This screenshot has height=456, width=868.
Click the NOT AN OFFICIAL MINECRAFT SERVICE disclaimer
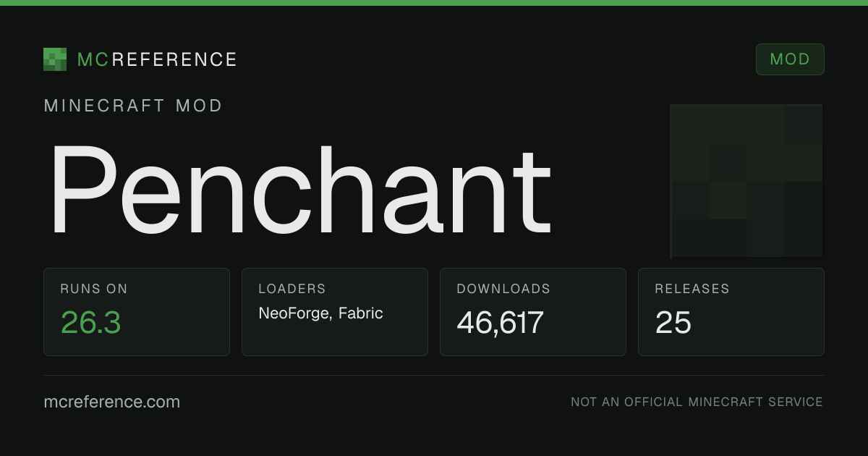697,402
